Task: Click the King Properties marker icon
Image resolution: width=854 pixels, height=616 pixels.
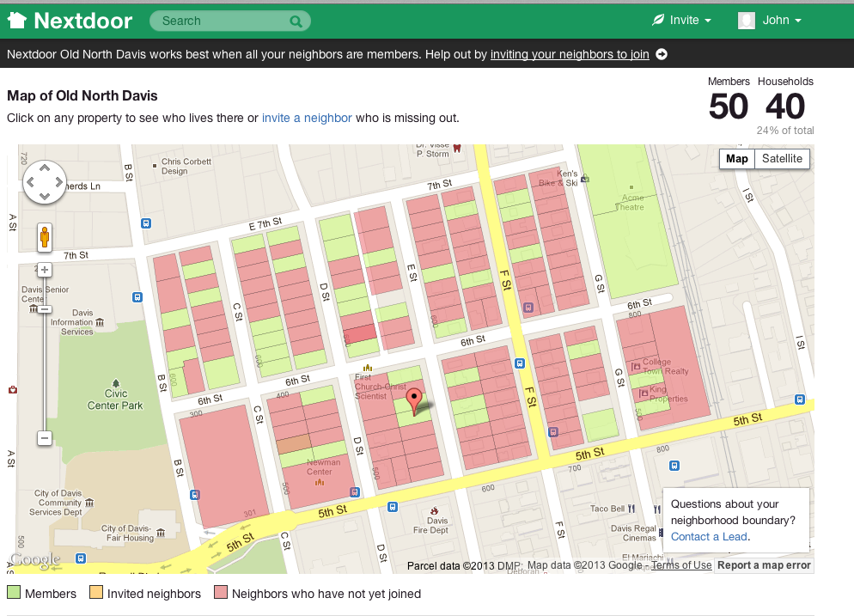Action: (644, 392)
